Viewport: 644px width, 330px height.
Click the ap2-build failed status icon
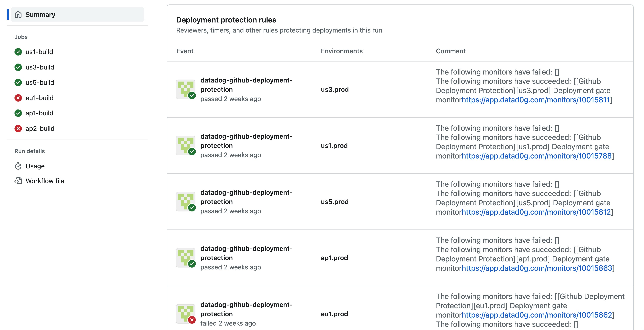18,128
